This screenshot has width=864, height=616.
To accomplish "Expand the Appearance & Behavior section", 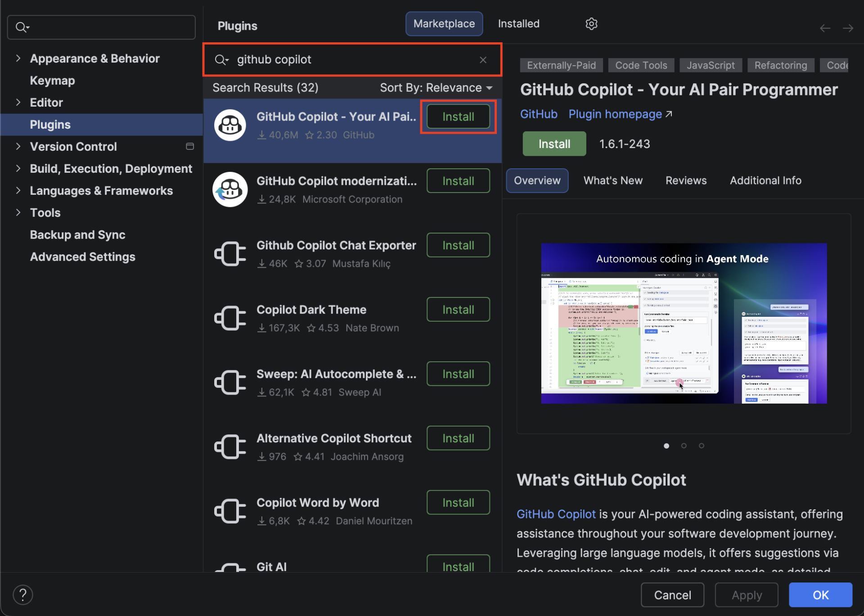I will (18, 58).
